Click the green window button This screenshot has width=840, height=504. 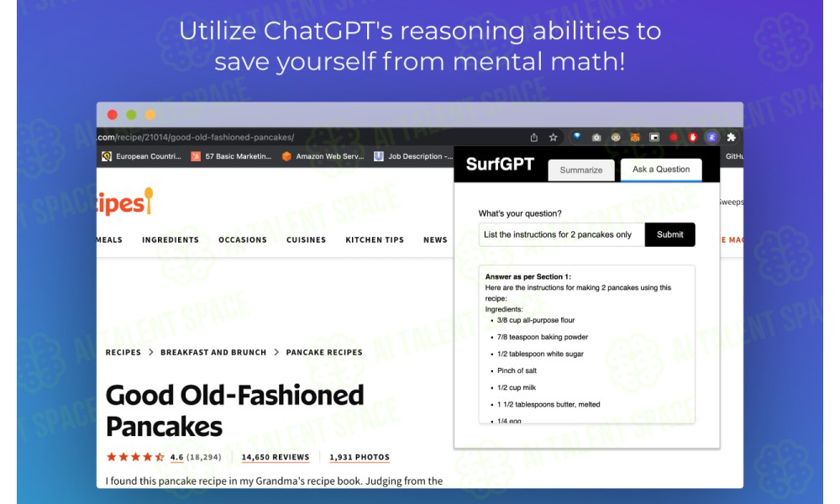pos(131,114)
